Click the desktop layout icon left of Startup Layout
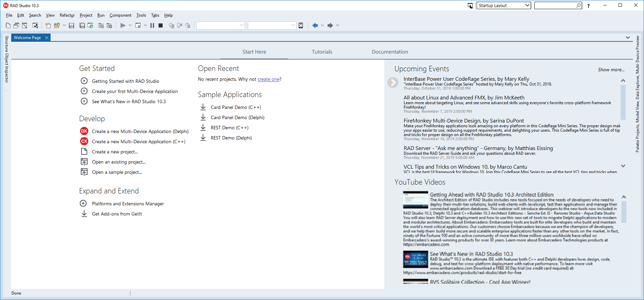 [x=470, y=5]
